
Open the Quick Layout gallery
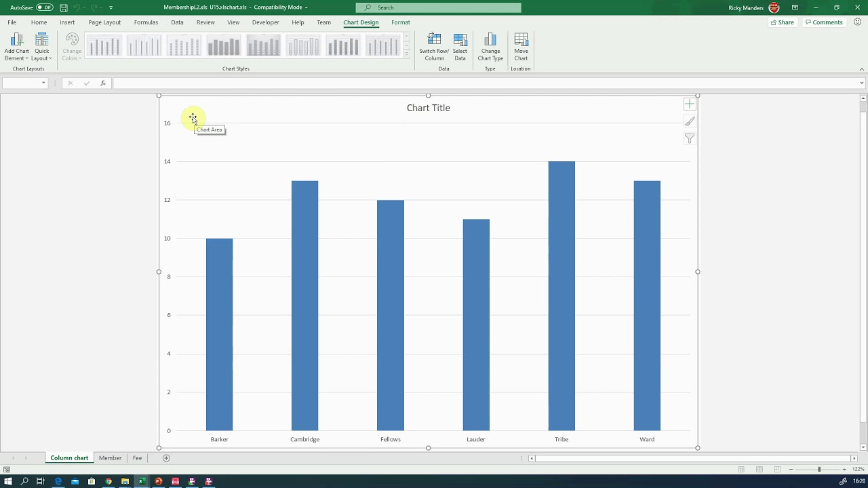pos(41,47)
